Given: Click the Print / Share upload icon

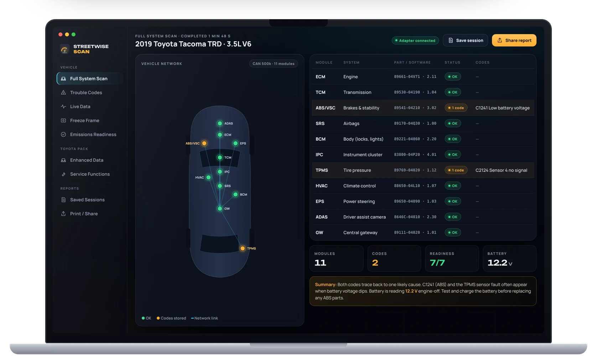Looking at the screenshot, I should 63,213.
